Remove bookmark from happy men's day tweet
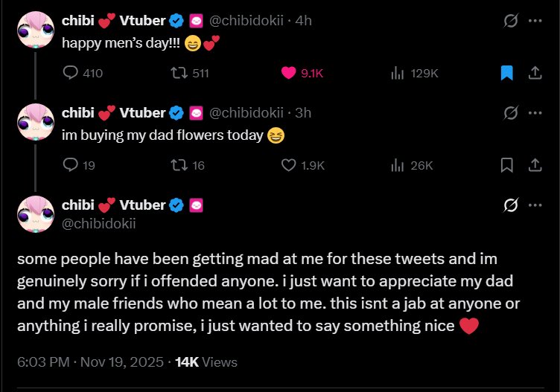The width and height of the screenshot is (560, 392). tap(507, 73)
